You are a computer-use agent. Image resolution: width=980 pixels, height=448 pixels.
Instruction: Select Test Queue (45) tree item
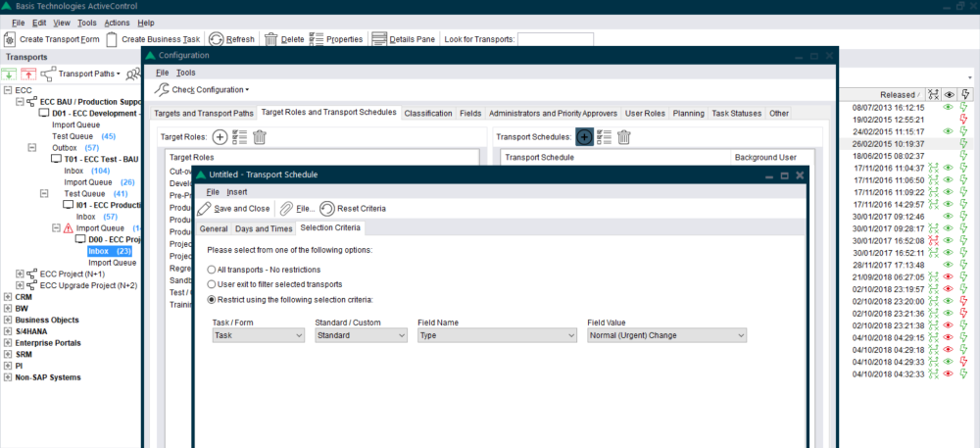[83, 136]
